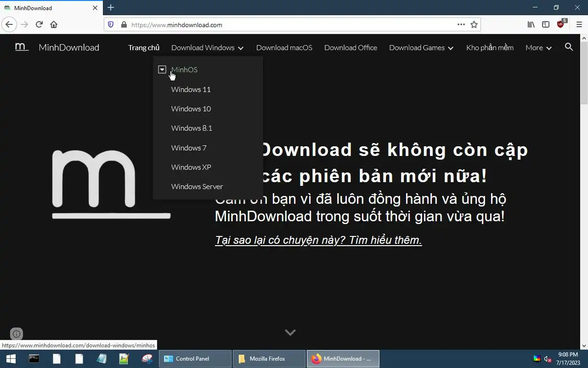Click the MinhDownload browser tab
588x368 pixels.
click(x=51, y=8)
